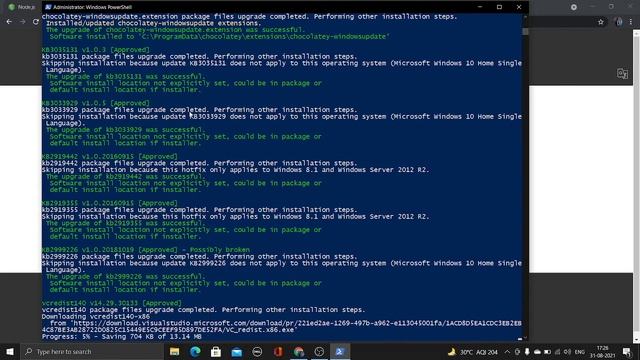
Task: Switch to Chrome via taskbar icon
Action: [299, 351]
